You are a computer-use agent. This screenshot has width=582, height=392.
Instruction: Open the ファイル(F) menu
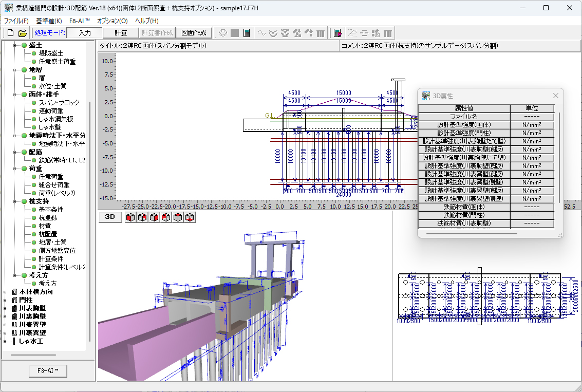tap(16, 21)
